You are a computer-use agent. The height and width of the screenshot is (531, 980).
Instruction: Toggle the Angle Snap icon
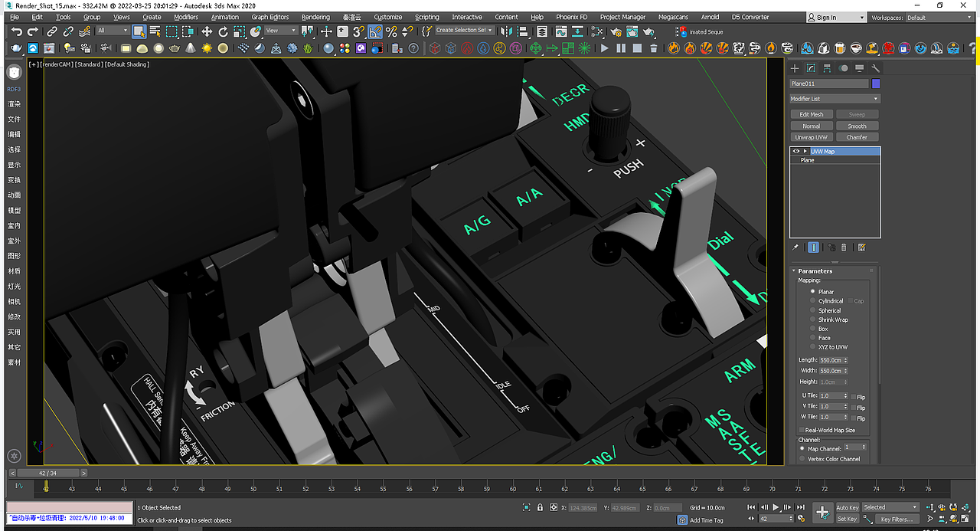pos(375,31)
